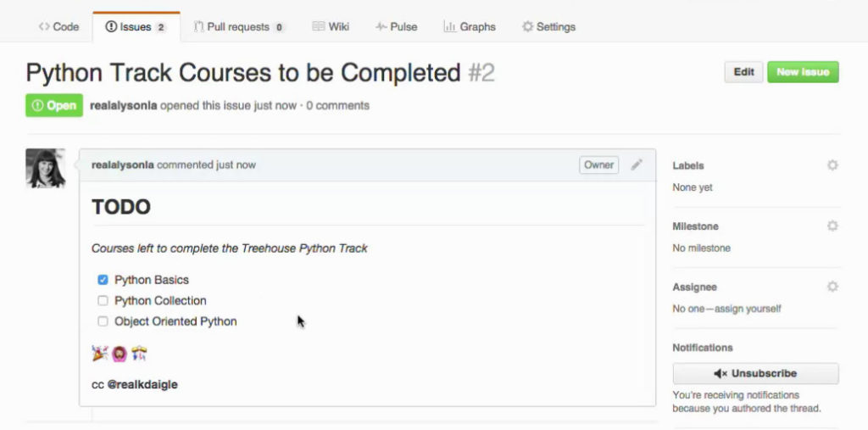
Task: Open the Pull requests tab
Action: (239, 26)
